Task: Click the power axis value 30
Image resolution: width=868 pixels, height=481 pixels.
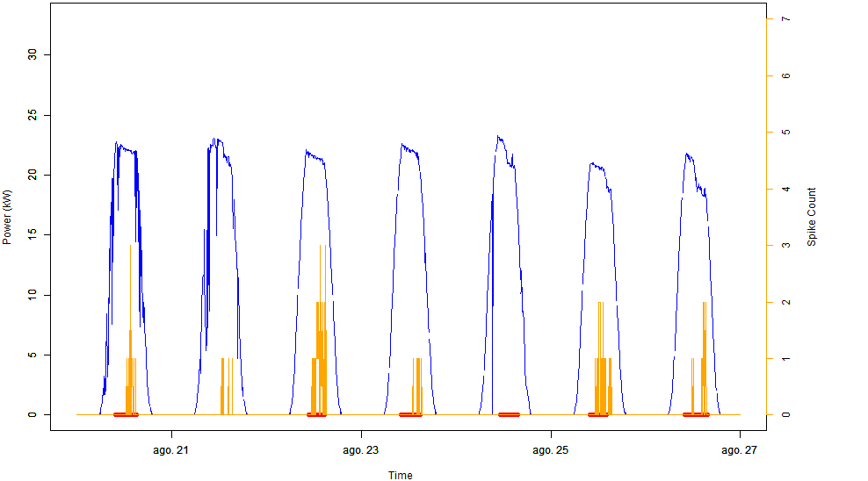Action: 33,54
